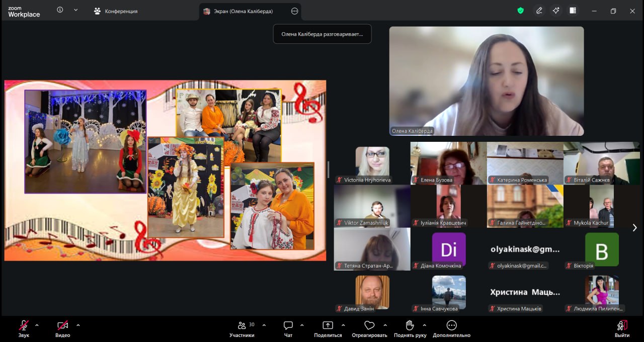644x342 pixels.
Task: Open the Дополнительно more options menu
Action: 451,329
